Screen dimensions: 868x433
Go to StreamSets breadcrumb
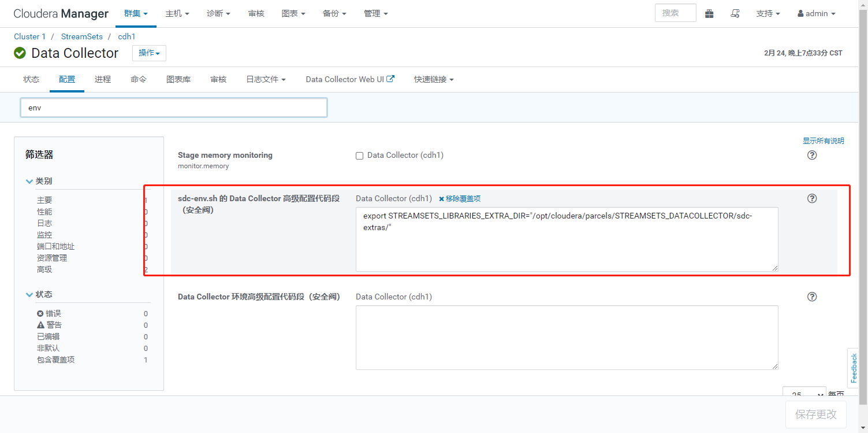click(x=82, y=36)
